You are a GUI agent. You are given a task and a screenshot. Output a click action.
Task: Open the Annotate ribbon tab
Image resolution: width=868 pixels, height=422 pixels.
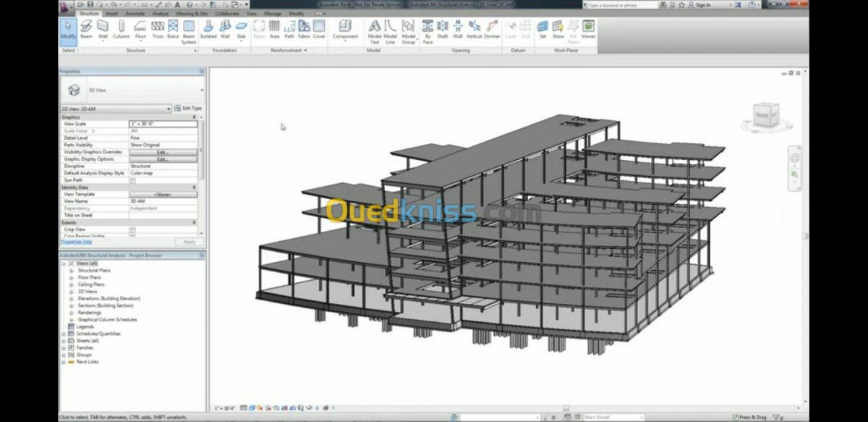click(x=134, y=14)
